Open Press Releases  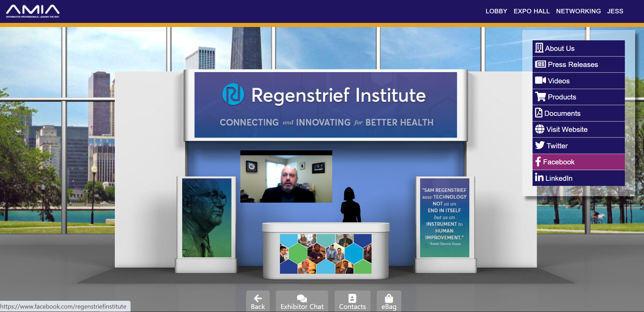point(578,65)
